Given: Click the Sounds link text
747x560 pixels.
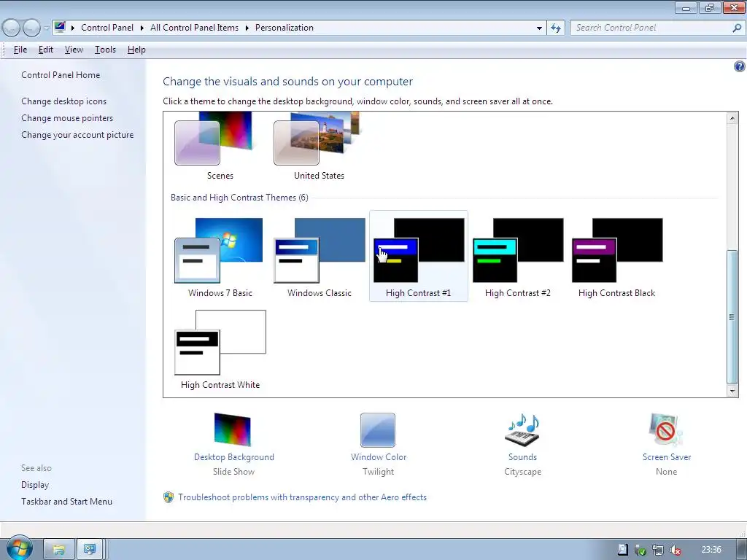Looking at the screenshot, I should pos(522,457).
